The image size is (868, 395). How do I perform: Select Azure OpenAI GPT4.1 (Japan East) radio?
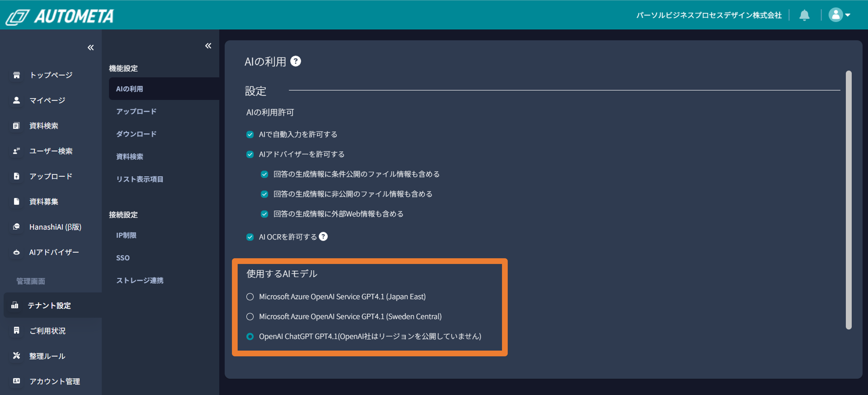coord(250,297)
